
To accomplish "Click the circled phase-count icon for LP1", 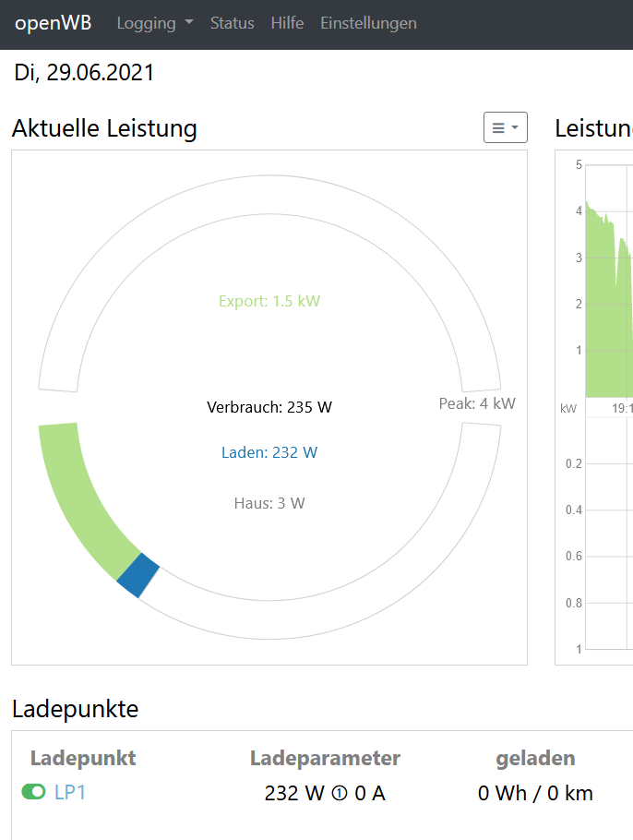I will click(340, 793).
